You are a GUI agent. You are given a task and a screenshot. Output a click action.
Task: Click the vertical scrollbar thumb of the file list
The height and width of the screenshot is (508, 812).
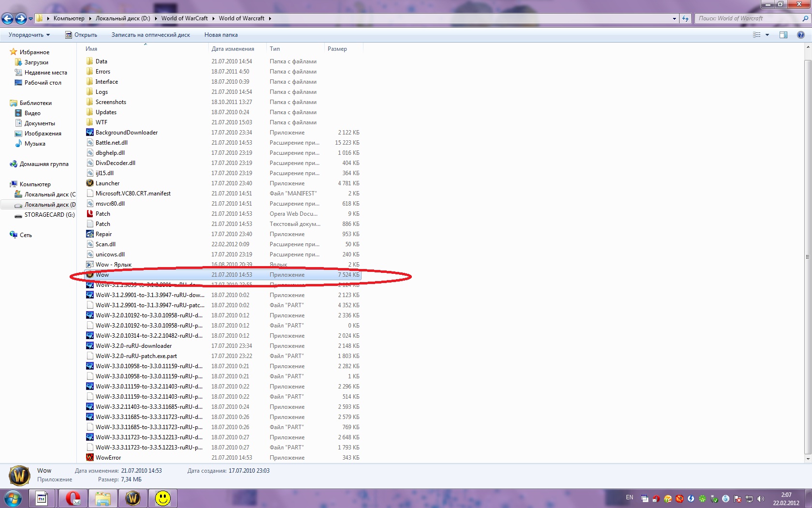pos(808,257)
